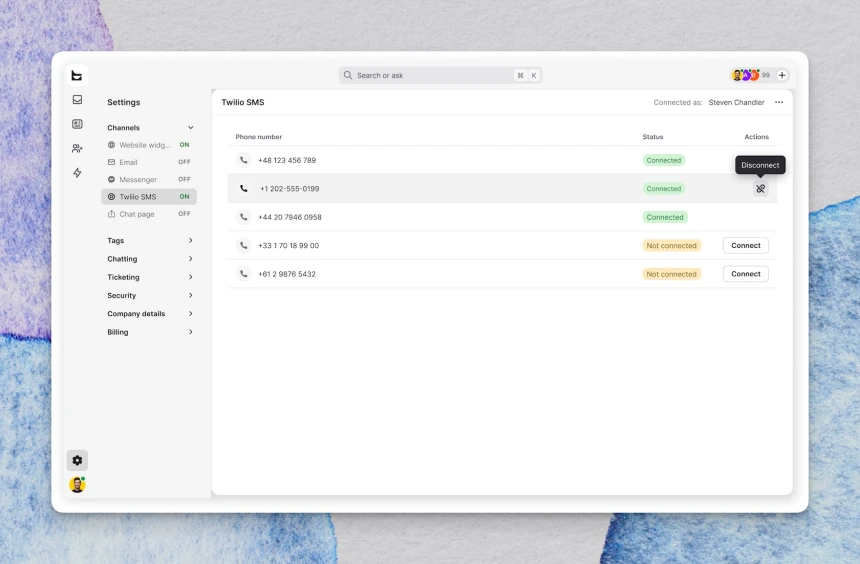Screen dimensions: 860x564
Task: Click the search magnifier icon
Action: coord(348,75)
